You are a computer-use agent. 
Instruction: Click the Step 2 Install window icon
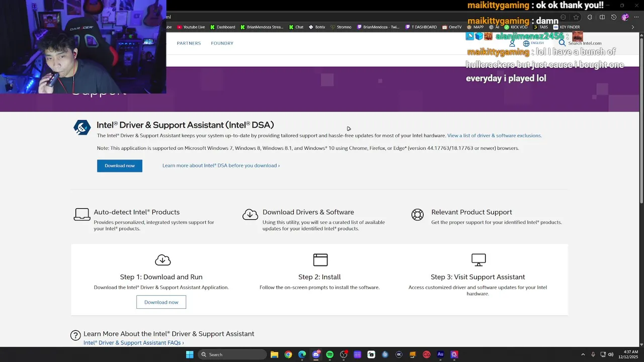pos(320,260)
